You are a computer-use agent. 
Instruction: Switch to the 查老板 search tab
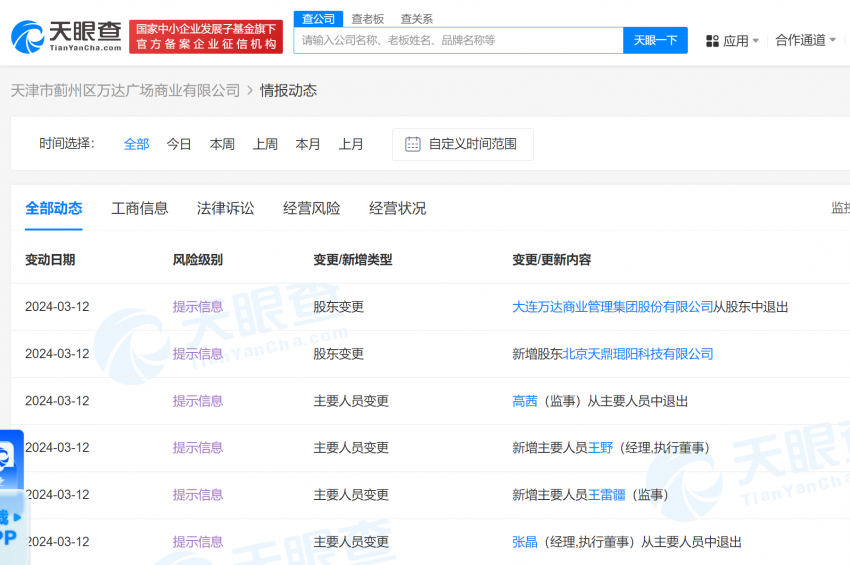tap(368, 19)
